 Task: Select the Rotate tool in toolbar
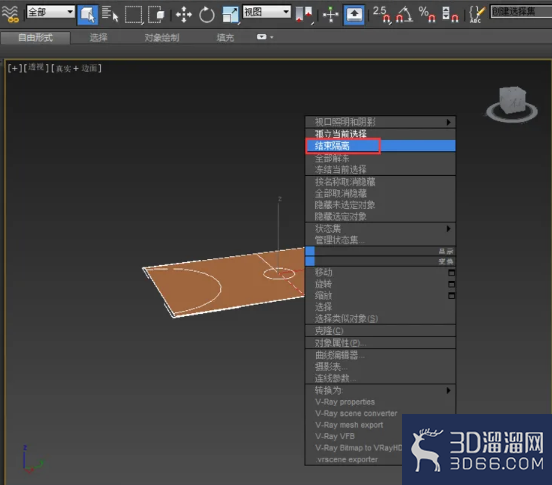207,15
